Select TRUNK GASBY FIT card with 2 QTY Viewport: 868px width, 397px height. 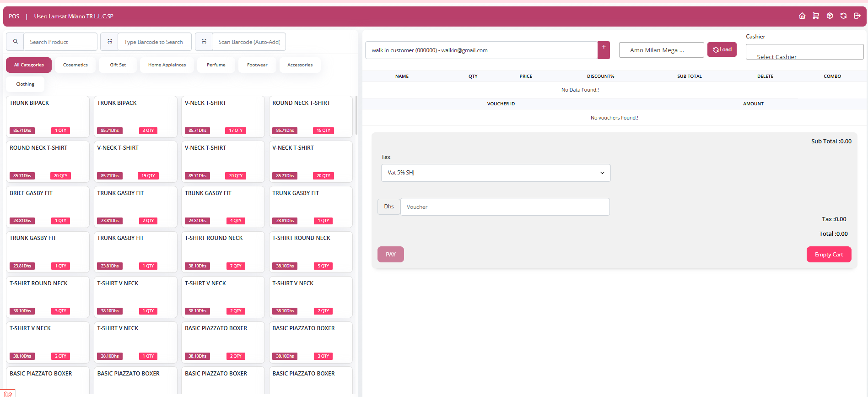click(x=135, y=207)
